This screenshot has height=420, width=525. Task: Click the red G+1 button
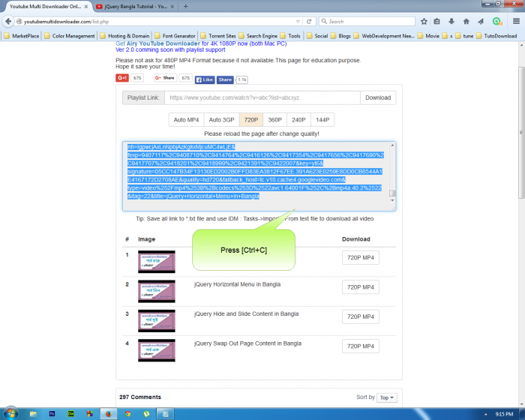click(x=122, y=78)
